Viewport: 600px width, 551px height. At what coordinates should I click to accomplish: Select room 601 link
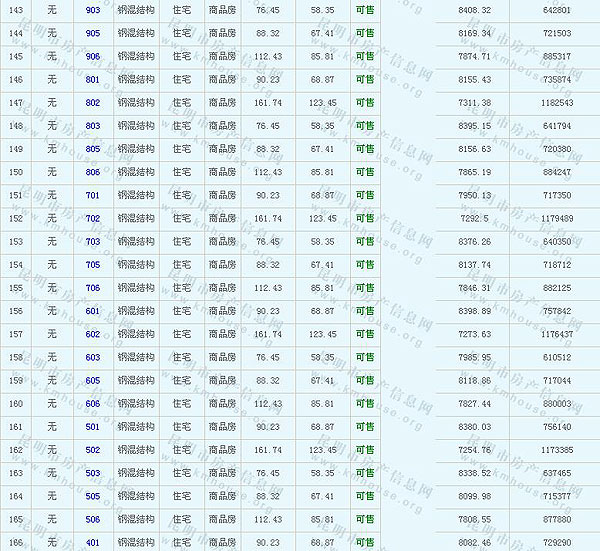[93, 311]
